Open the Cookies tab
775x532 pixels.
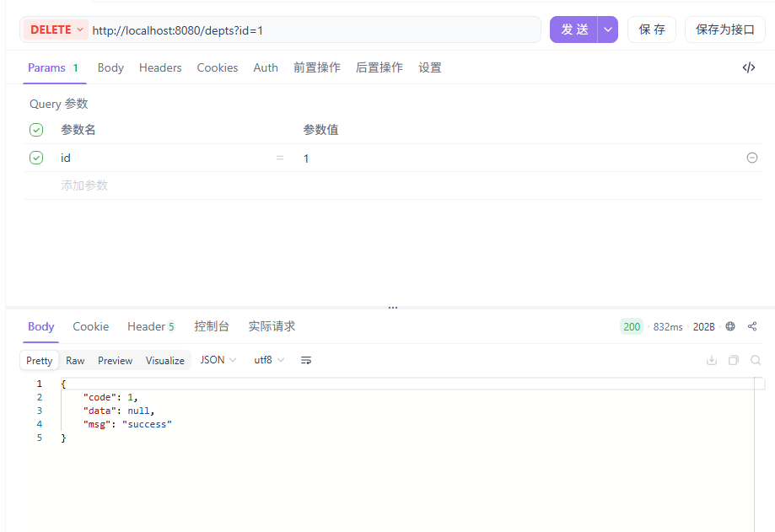click(x=218, y=67)
